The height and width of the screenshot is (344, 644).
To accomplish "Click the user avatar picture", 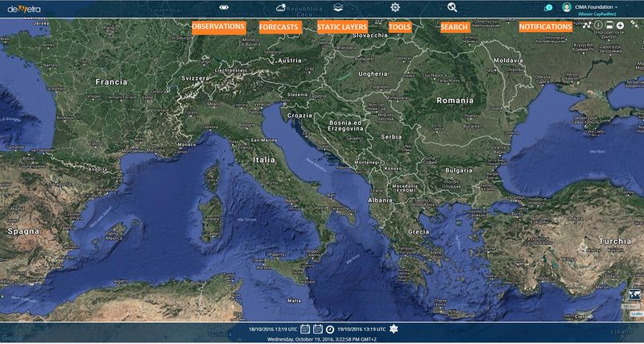I will coord(567,7).
